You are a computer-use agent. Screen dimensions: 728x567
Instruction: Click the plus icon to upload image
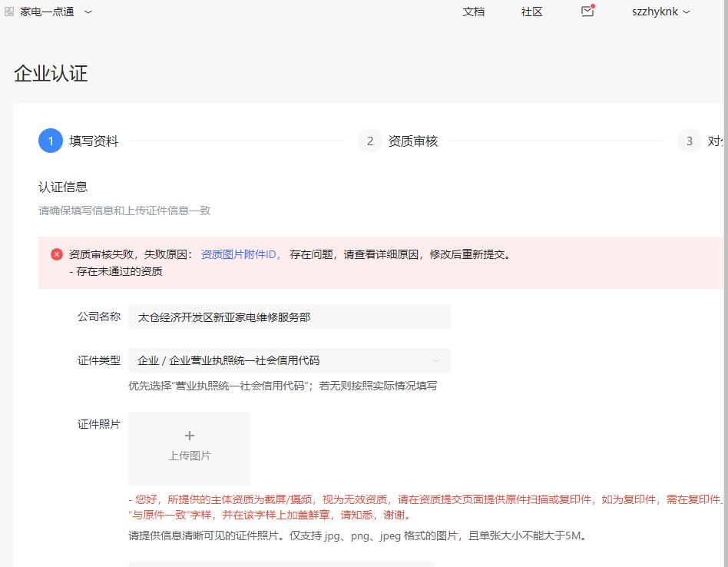click(x=190, y=436)
